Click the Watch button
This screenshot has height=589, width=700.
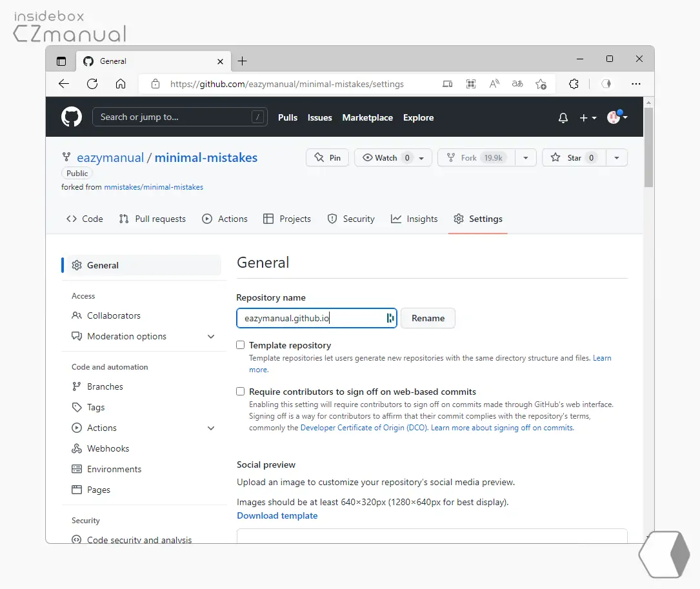[393, 157]
